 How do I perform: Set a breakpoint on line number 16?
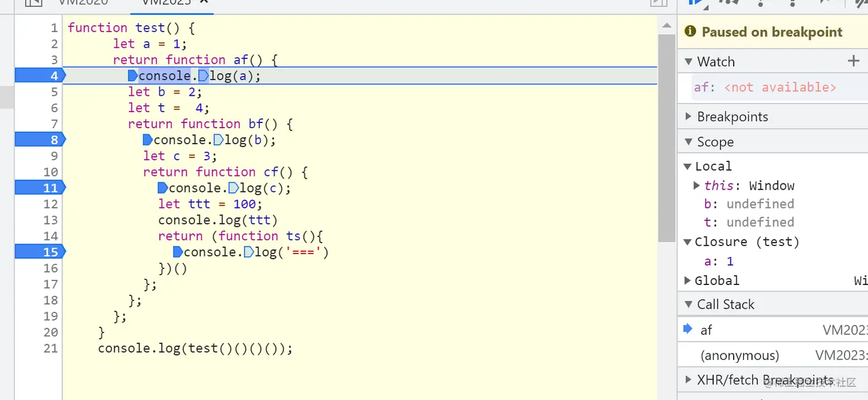(x=51, y=268)
